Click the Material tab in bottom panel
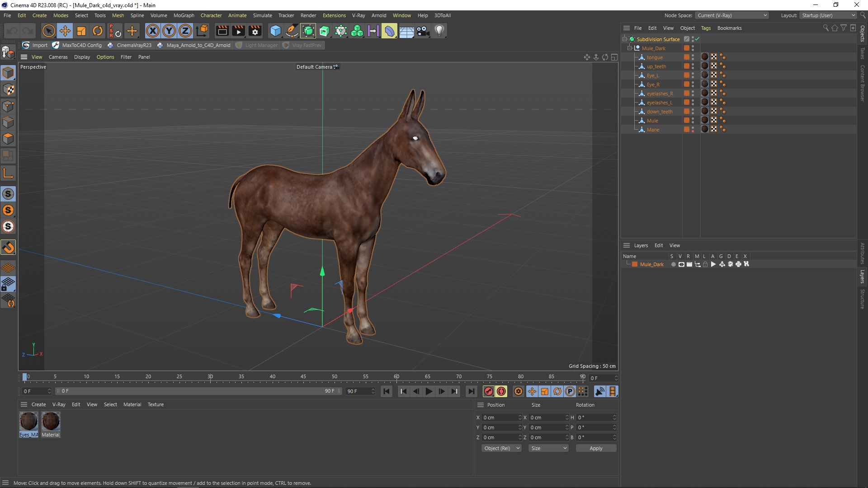This screenshot has width=868, height=488. click(x=132, y=404)
